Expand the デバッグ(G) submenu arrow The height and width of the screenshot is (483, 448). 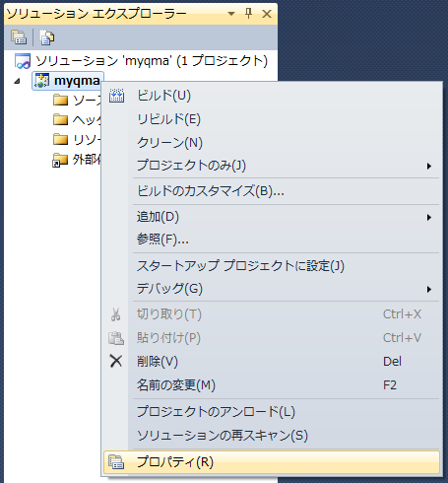coord(429,289)
